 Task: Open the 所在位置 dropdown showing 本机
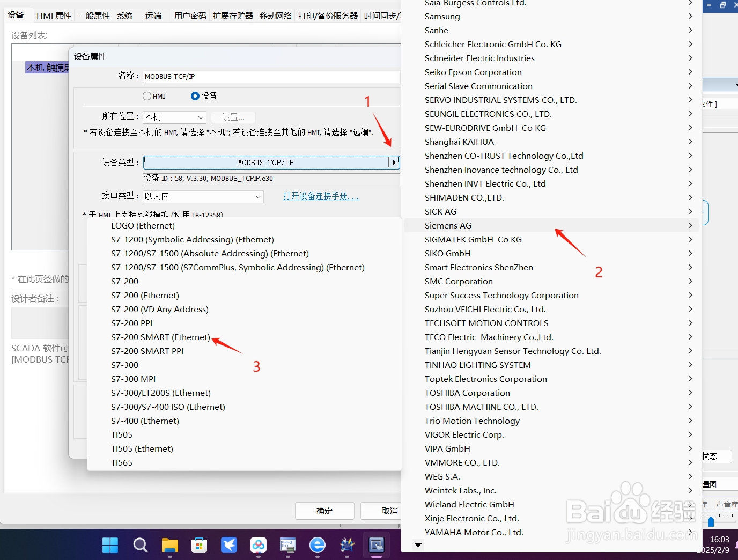pos(175,117)
